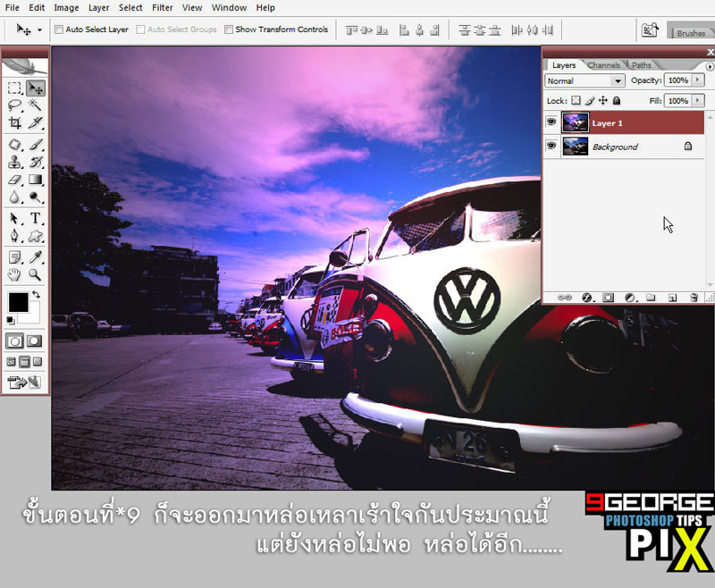Toggle lock image pixels brush icon
The height and width of the screenshot is (588, 715).
[590, 100]
